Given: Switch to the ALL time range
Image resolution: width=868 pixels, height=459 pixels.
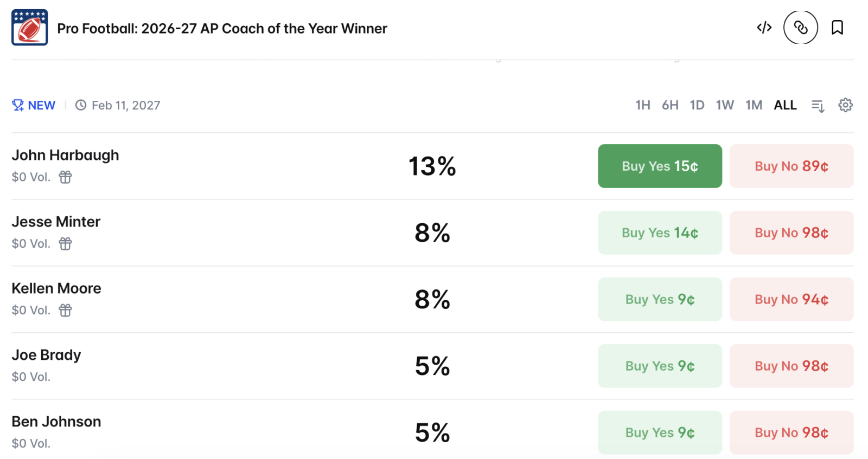Looking at the screenshot, I should pos(785,105).
